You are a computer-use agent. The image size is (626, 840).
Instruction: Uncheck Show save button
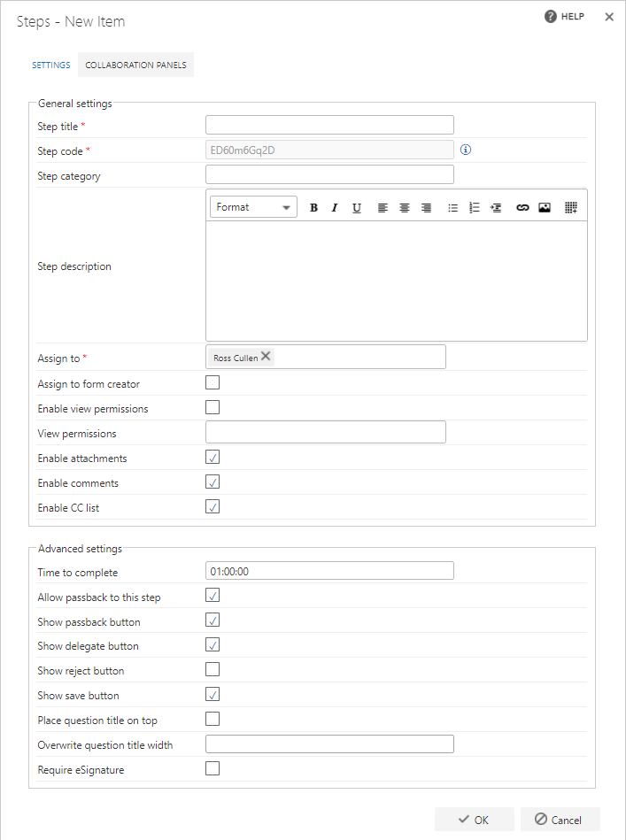click(213, 694)
